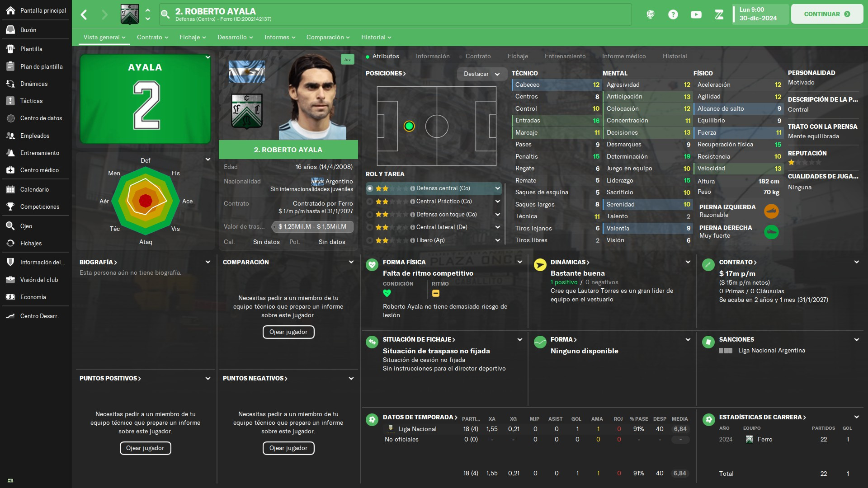Open Centro médico sidebar icon
This screenshot has height=488, width=868.
(x=10, y=170)
